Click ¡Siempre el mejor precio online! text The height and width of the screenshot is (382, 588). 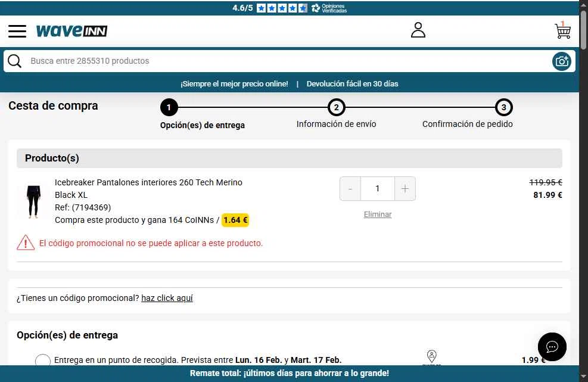point(234,83)
